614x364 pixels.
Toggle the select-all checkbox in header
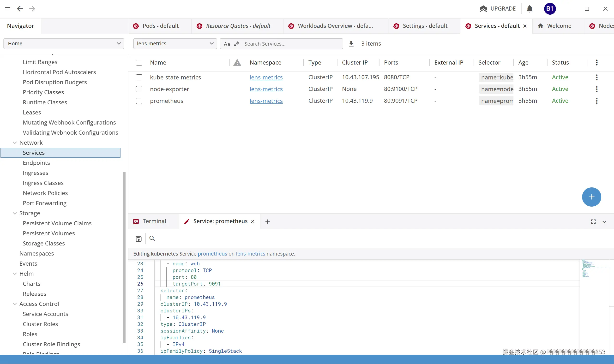(139, 63)
